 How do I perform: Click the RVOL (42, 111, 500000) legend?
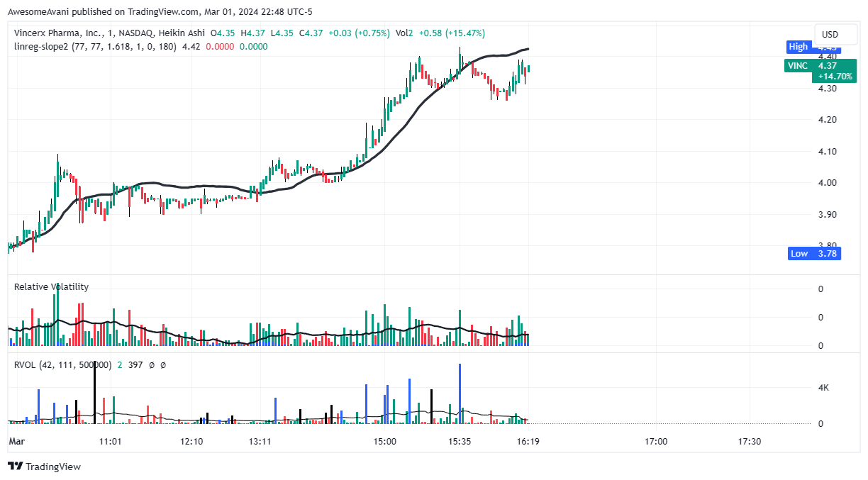[62, 364]
